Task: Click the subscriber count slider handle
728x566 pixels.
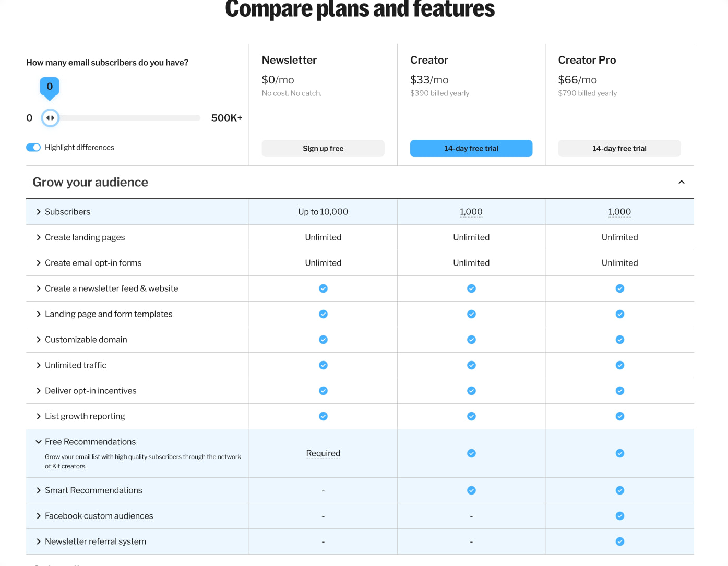Action: point(50,118)
